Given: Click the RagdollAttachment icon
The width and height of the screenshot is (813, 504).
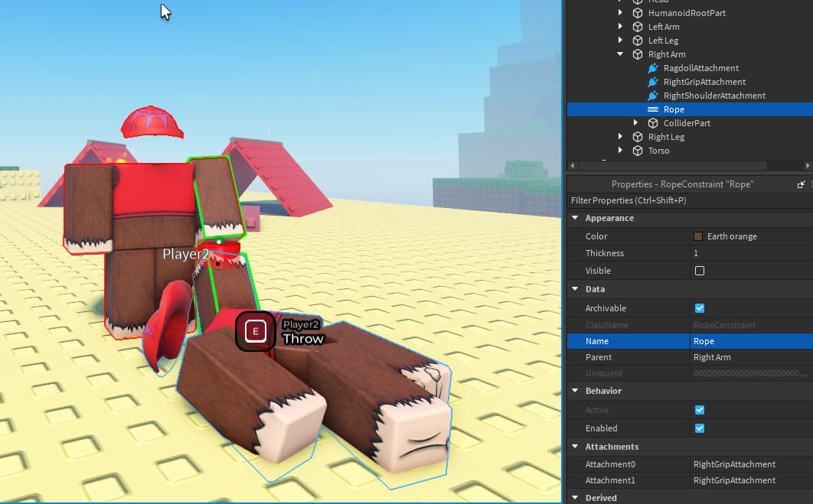Looking at the screenshot, I should (x=653, y=68).
